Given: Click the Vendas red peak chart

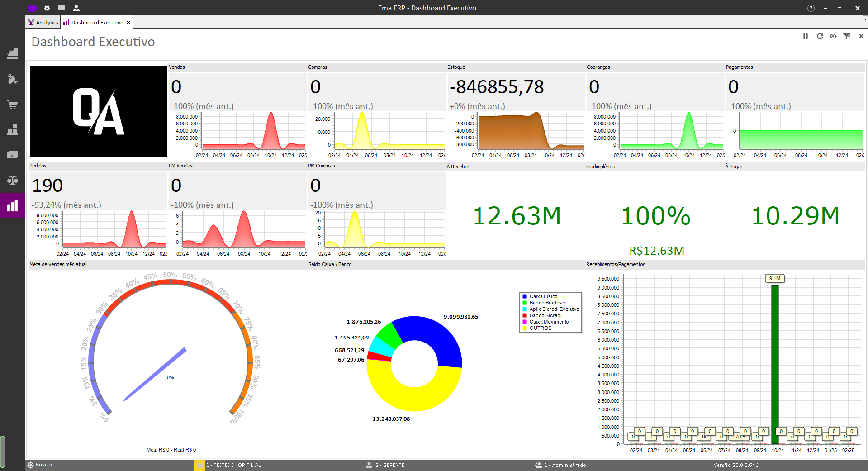Looking at the screenshot, I should 253,131.
